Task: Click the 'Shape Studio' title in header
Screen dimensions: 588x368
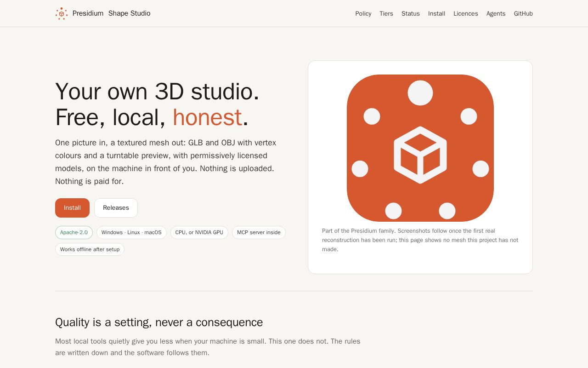Action: 130,13
